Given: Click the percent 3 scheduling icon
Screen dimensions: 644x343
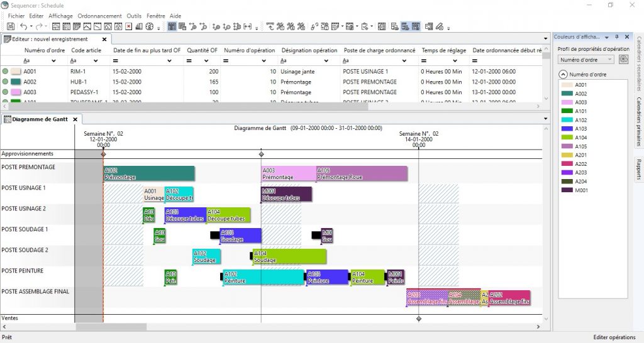Looking at the screenshot, I should pyautogui.click(x=301, y=26).
